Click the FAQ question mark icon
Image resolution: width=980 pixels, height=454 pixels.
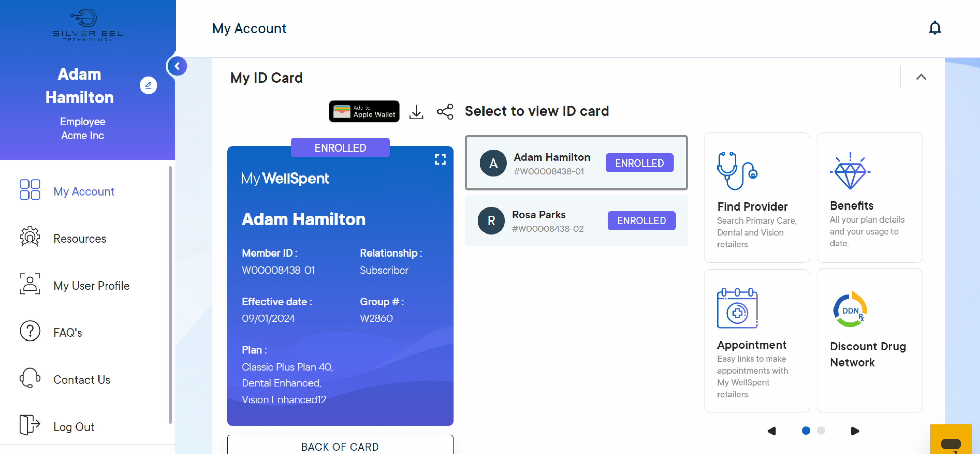[30, 331]
